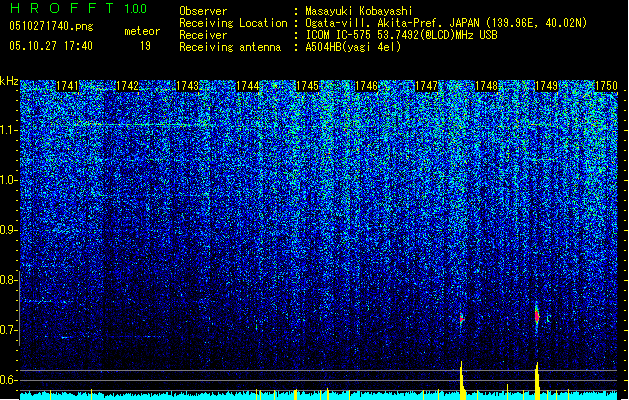Click the 0.6 frequency axis label
The image size is (629, 400).
(x=8, y=380)
